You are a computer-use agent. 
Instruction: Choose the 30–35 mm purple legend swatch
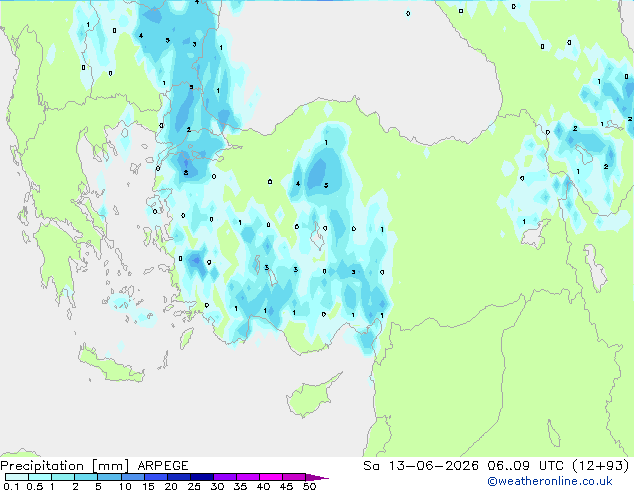click(224, 477)
